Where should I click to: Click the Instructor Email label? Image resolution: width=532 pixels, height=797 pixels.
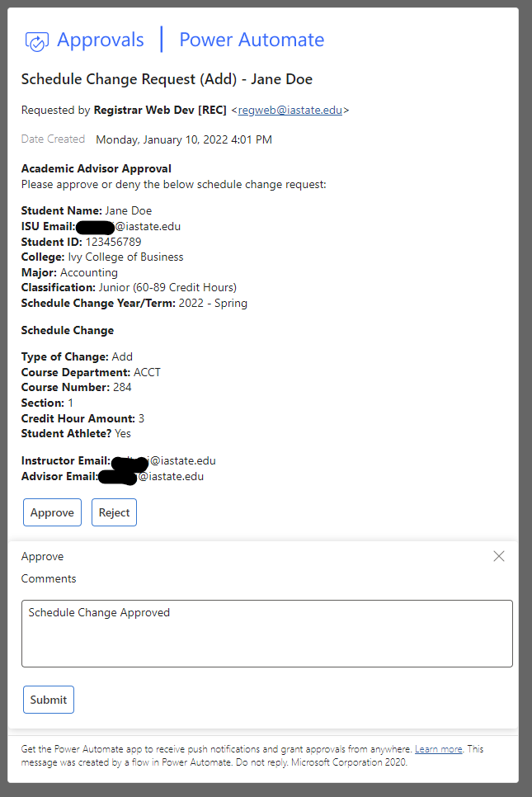click(65, 461)
